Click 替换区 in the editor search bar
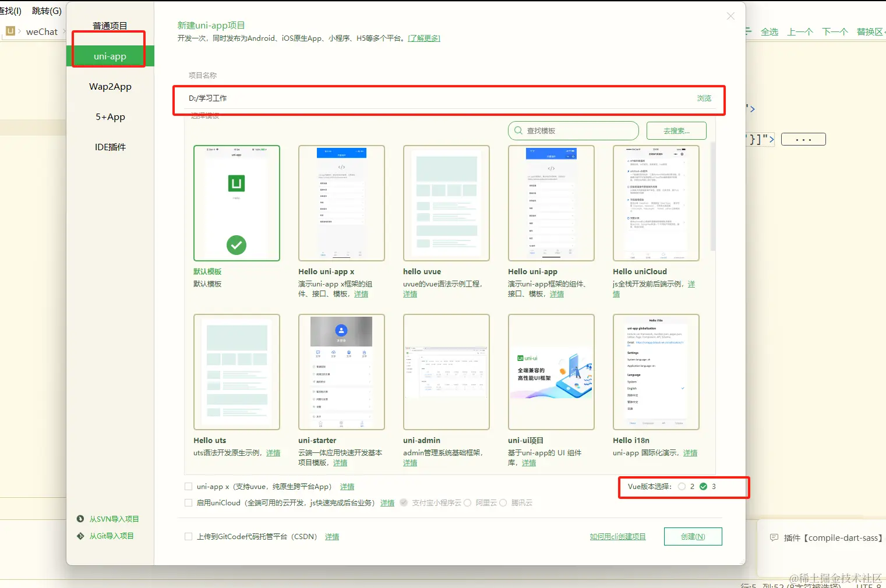Viewport: 886px width, 588px height. pos(870,32)
